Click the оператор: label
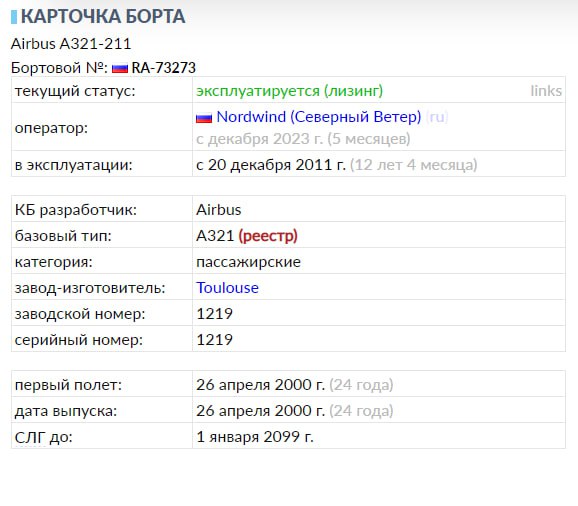Screen dimensions: 578x506 coord(51,128)
